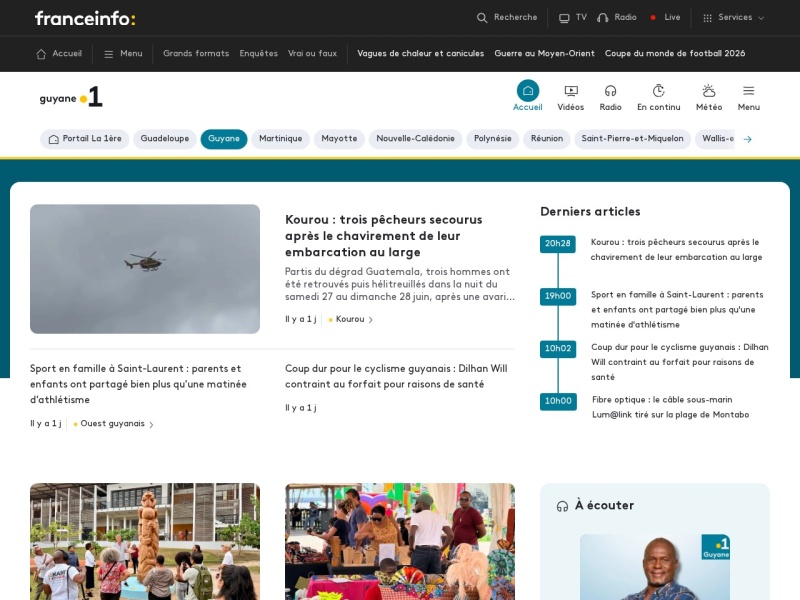The image size is (800, 600).
Task: Click the À écouter headphones icon
Action: (562, 506)
